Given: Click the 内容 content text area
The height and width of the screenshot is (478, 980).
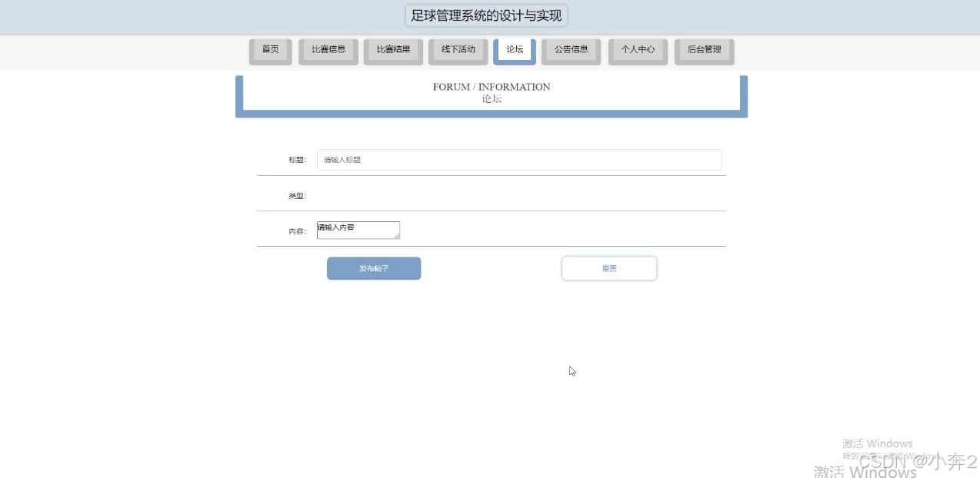Looking at the screenshot, I should [358, 230].
